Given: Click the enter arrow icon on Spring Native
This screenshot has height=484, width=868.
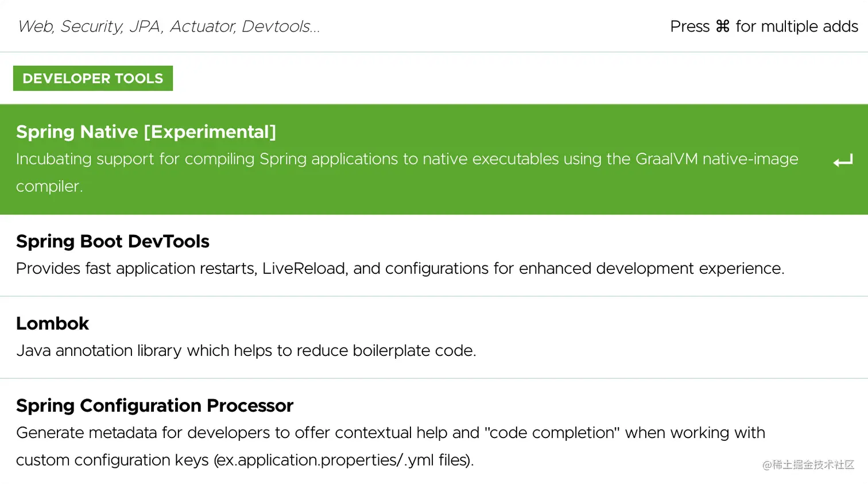Looking at the screenshot, I should pyautogui.click(x=843, y=161).
